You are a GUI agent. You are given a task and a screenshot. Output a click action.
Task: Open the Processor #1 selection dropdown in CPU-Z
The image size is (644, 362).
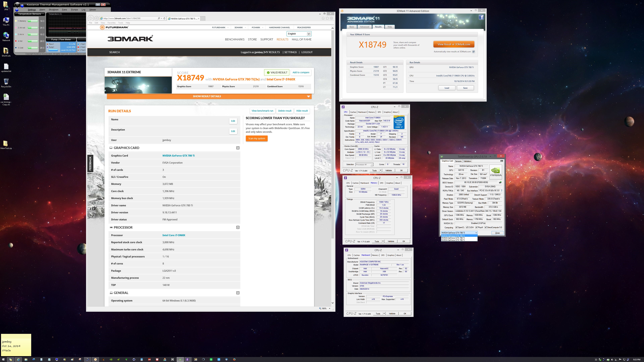pos(364,164)
